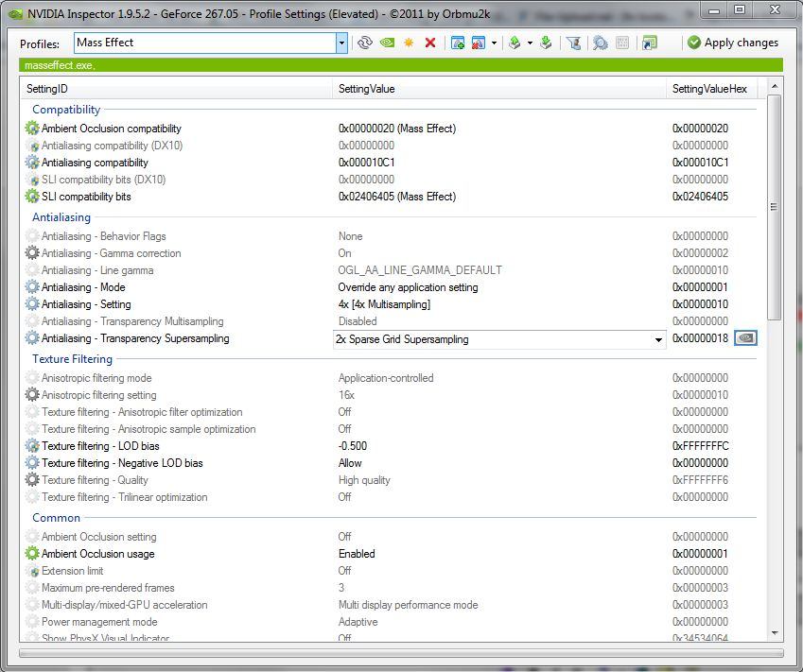Select Texture filtering - Anisotropic filter optimization row
803x672 pixels.
point(391,411)
